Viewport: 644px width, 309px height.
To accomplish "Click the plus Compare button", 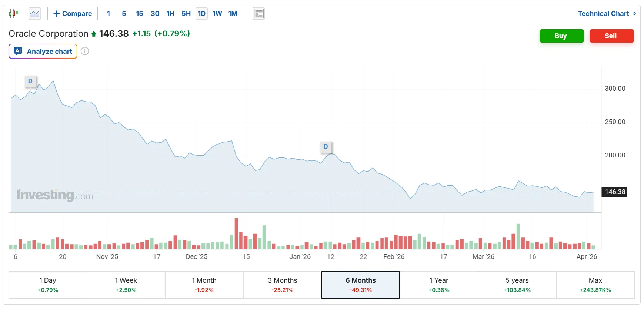I will (x=73, y=14).
